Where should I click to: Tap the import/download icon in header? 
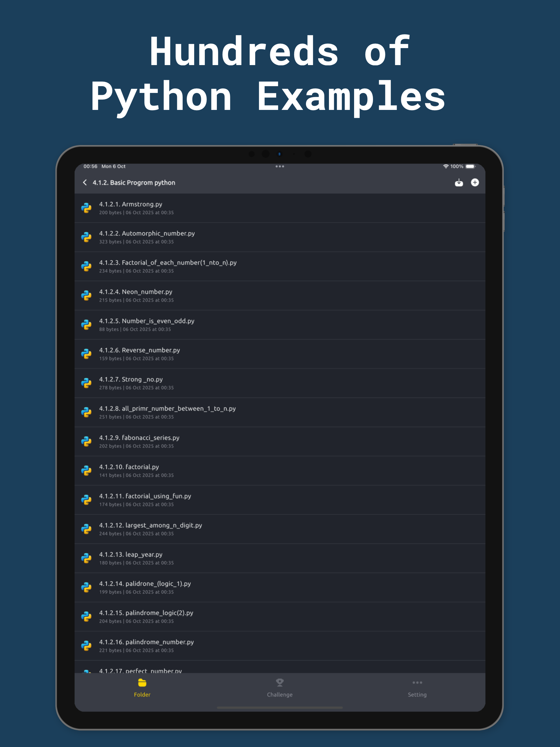459,183
